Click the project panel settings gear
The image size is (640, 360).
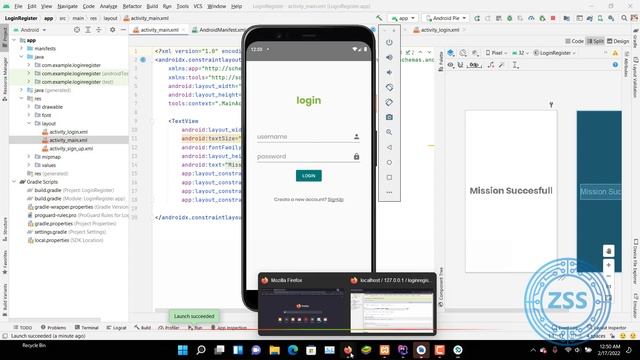pyautogui.click(x=113, y=30)
